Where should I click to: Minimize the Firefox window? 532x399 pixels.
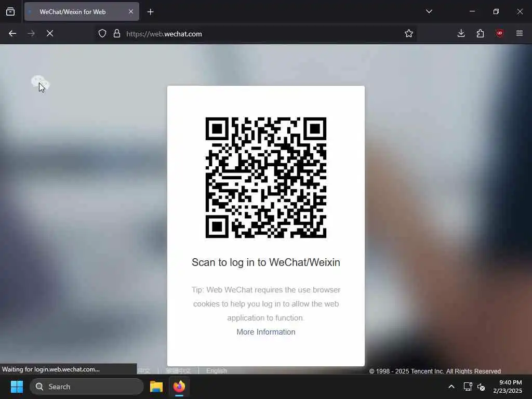472,11
